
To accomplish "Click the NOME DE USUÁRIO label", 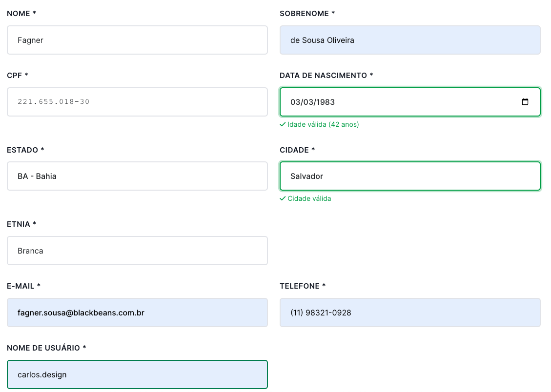I will 46,348.
